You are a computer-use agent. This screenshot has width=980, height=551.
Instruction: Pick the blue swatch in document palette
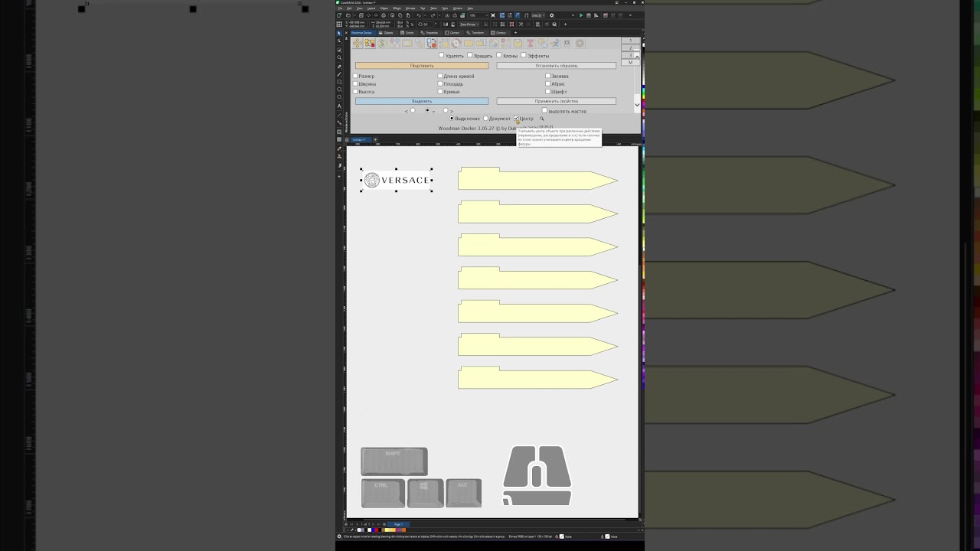click(x=373, y=530)
